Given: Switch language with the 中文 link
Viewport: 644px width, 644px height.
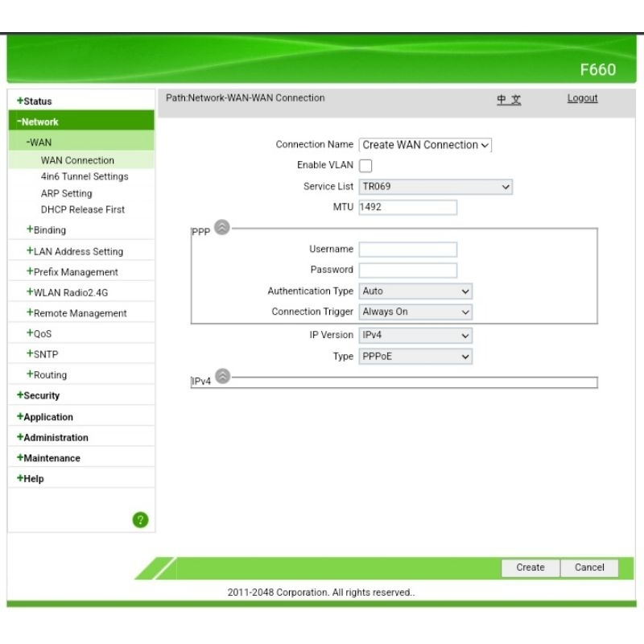Looking at the screenshot, I should [509, 99].
